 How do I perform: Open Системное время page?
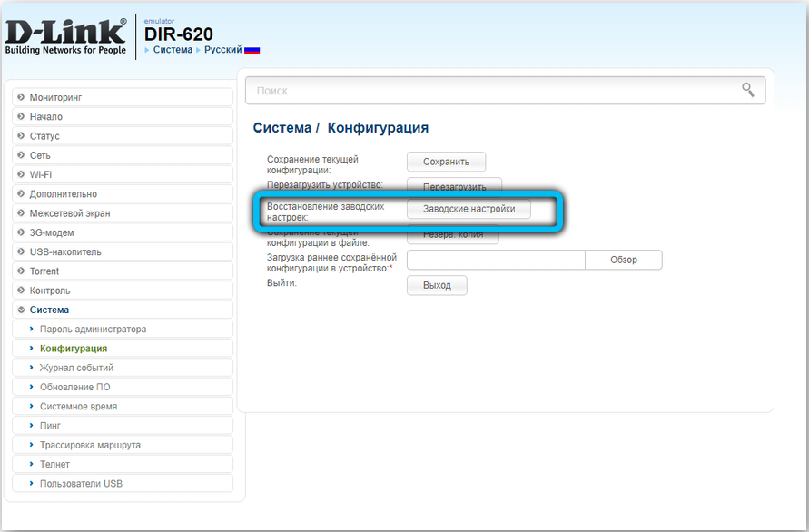tap(123, 406)
